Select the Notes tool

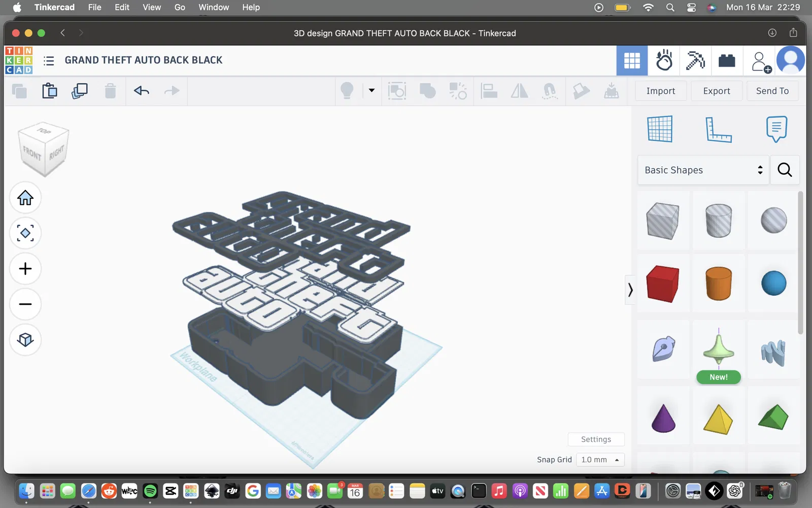tap(776, 129)
